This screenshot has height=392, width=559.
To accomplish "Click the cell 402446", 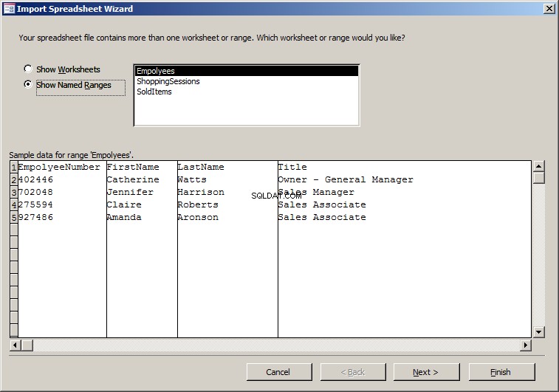I will pos(62,179).
